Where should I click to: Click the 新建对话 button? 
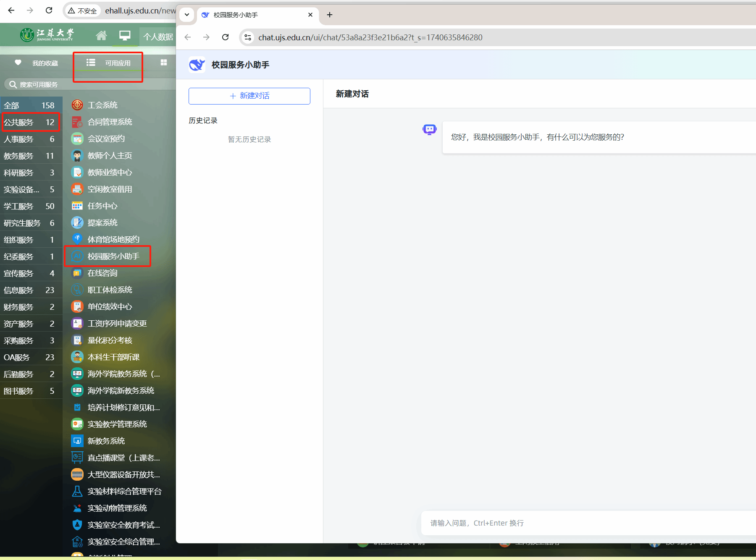point(249,96)
